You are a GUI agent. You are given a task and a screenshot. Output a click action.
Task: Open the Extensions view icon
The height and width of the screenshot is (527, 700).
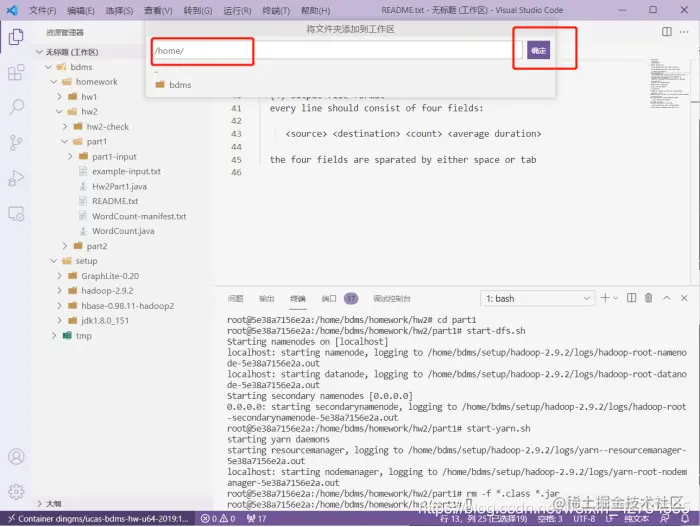[x=16, y=72]
